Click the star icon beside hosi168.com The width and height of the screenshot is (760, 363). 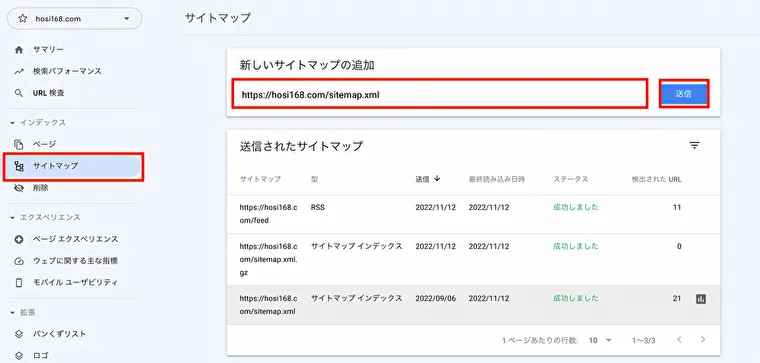click(x=22, y=19)
